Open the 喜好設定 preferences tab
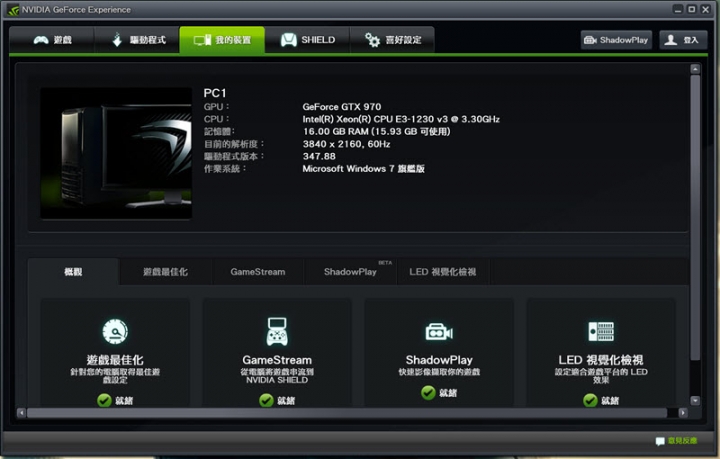 [392, 40]
